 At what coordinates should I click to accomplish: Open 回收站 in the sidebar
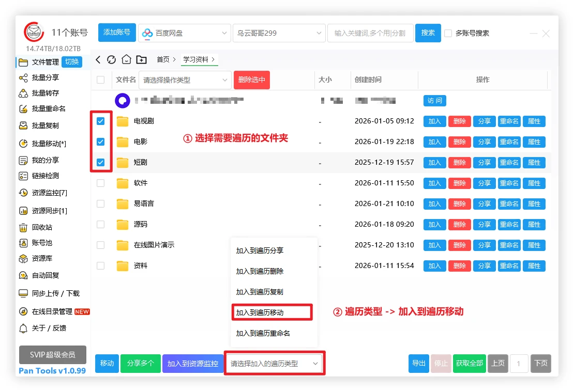(41, 227)
